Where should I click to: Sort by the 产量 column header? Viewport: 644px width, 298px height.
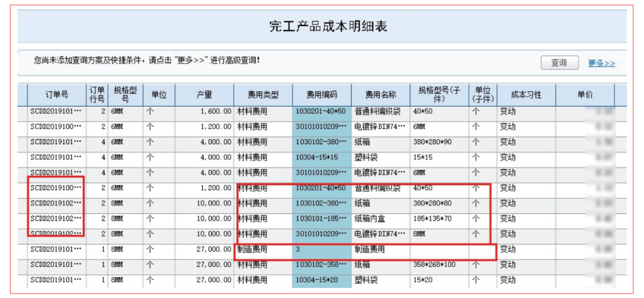pyautogui.click(x=204, y=95)
